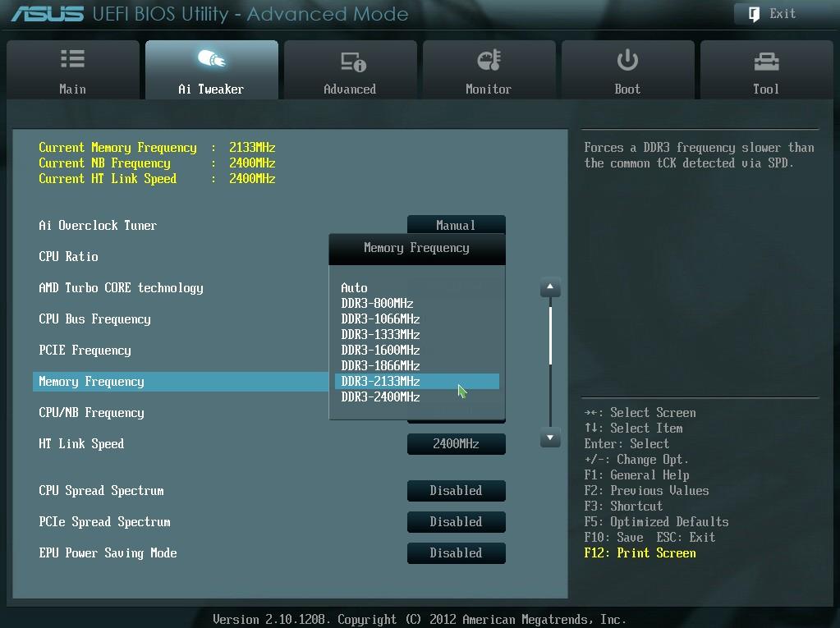Click the +/-: Change Opt. hint
The image size is (840, 628).
[x=636, y=460]
